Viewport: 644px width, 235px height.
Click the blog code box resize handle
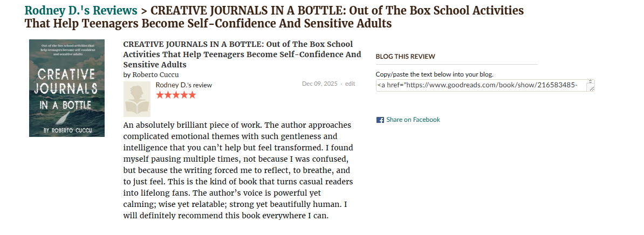pos(591,88)
